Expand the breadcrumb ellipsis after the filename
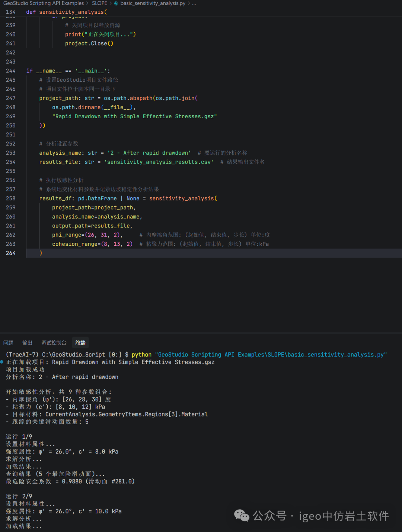Viewport: 402px width, 532px height. tap(194, 3)
